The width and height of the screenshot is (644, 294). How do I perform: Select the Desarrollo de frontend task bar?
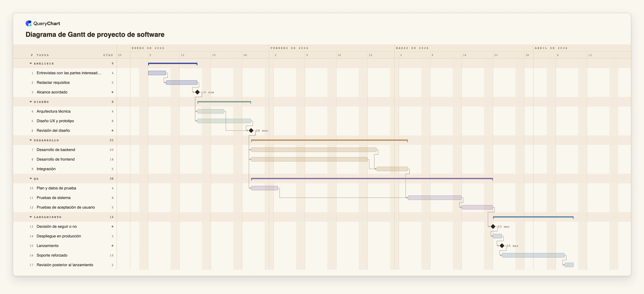(309, 159)
